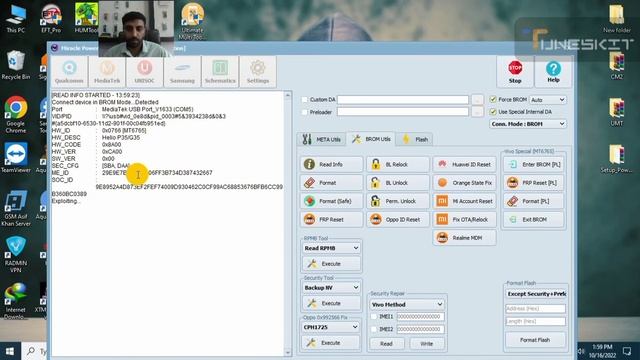Click FRP Reset [PL] button
This screenshot has width=640, height=360.
[534, 182]
